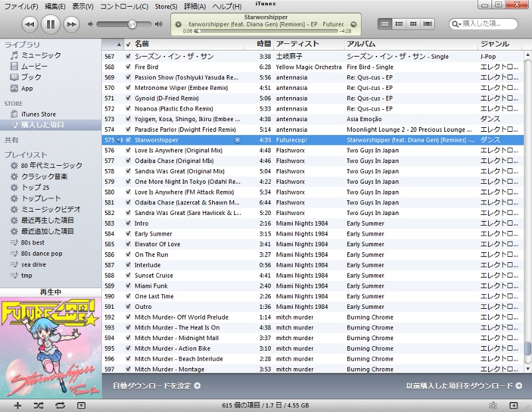Uncheck Intro track checkbox

tap(128, 223)
